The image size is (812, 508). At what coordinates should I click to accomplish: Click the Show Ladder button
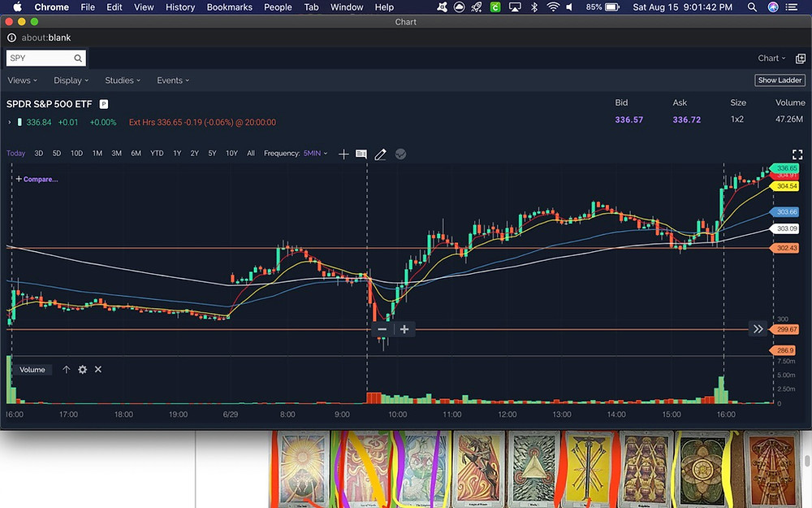point(780,80)
